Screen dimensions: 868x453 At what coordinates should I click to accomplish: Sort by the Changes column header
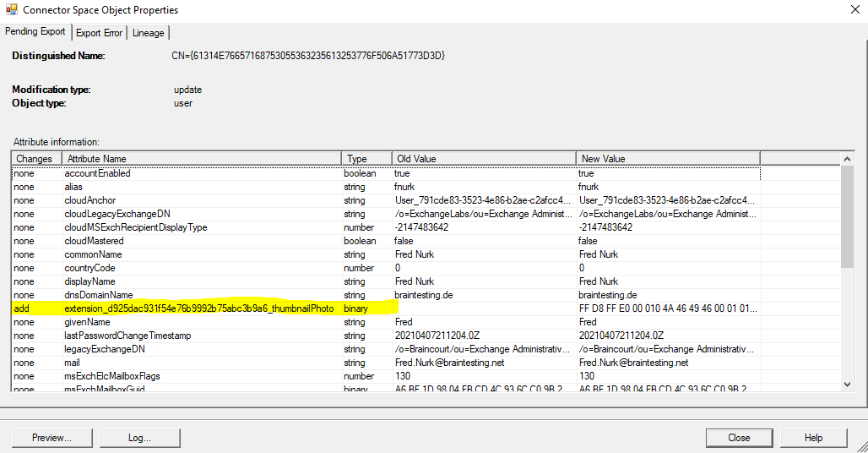coord(35,159)
